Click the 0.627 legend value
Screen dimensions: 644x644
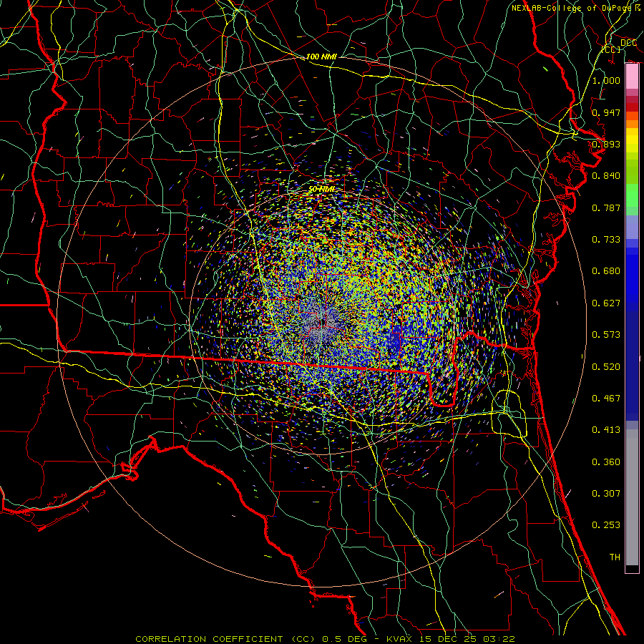coord(606,303)
